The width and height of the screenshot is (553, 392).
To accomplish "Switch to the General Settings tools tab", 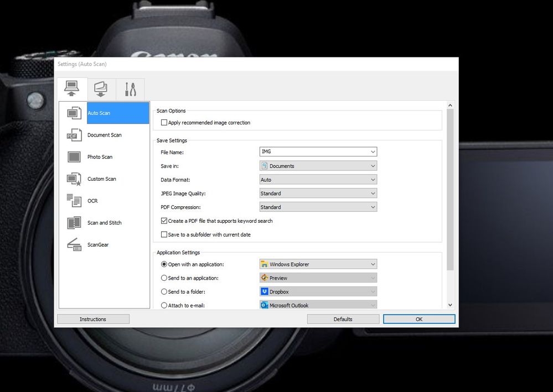I will tap(130, 89).
